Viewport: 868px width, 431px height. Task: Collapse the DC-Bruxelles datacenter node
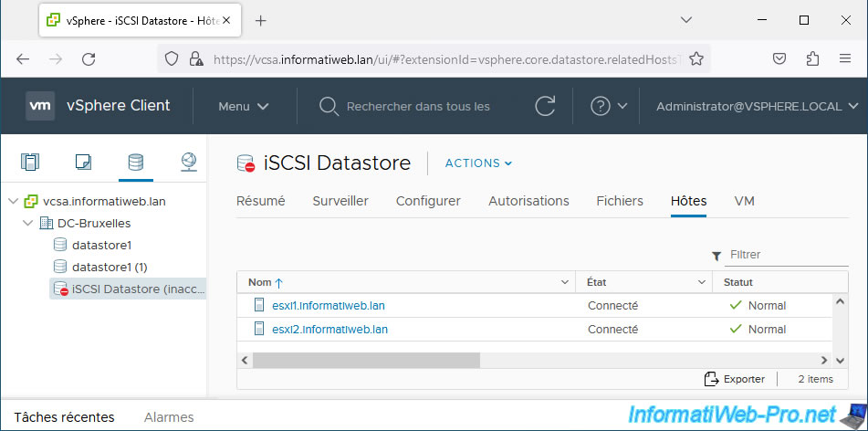27,223
